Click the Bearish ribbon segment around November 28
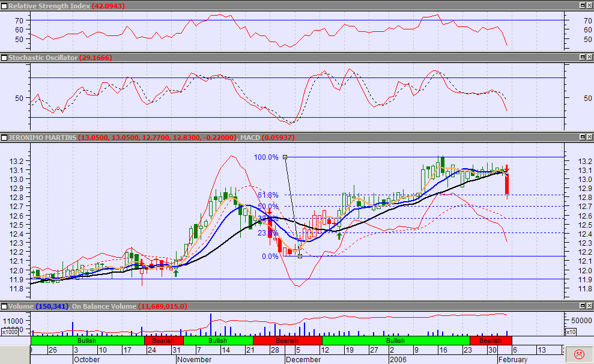Screen dimensions: 594x364 click(x=288, y=341)
